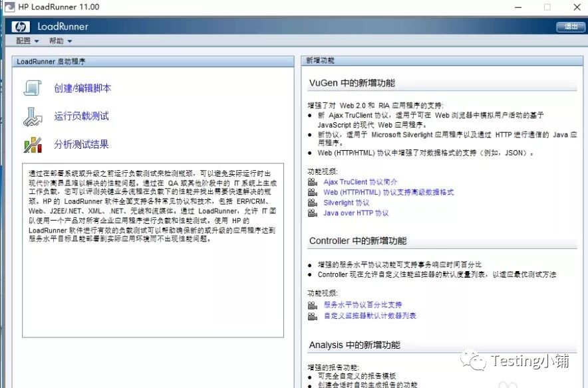Open Ajax TruClient 协议简介 video link
Screen dimensions: 588x388
tap(361, 182)
